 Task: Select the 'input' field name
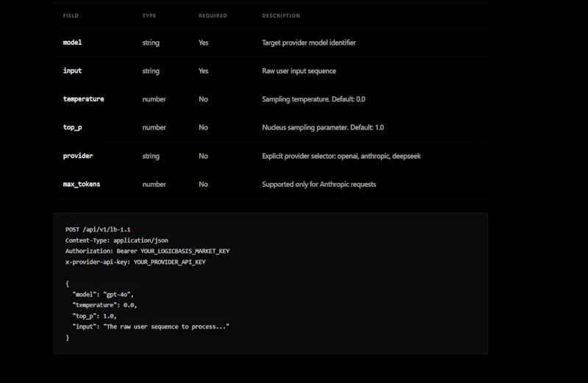[x=72, y=71]
